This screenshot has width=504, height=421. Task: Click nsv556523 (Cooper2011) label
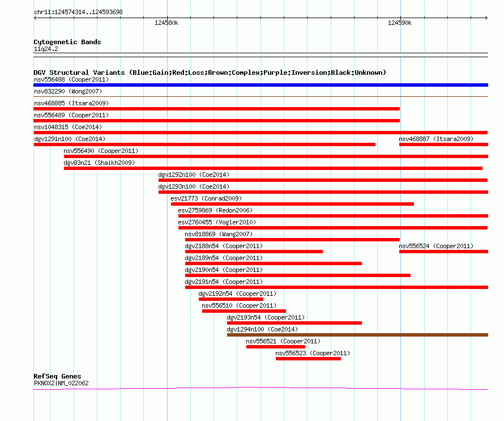pyautogui.click(x=313, y=353)
